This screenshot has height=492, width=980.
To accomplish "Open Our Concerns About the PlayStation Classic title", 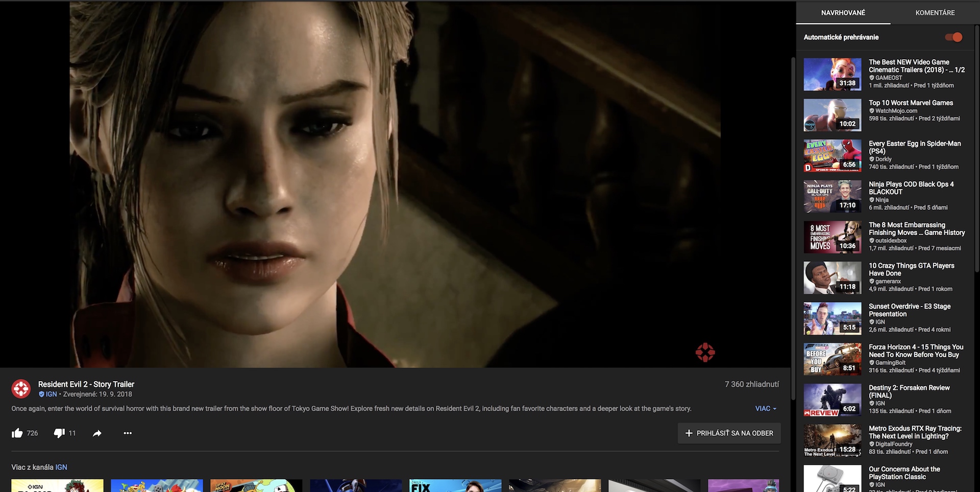I will click(x=904, y=473).
